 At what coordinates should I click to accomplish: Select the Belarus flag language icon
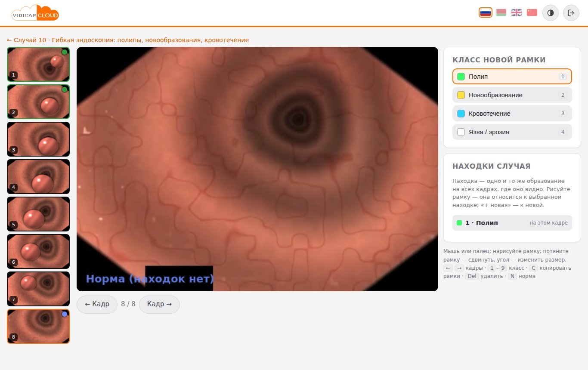pyautogui.click(x=501, y=12)
